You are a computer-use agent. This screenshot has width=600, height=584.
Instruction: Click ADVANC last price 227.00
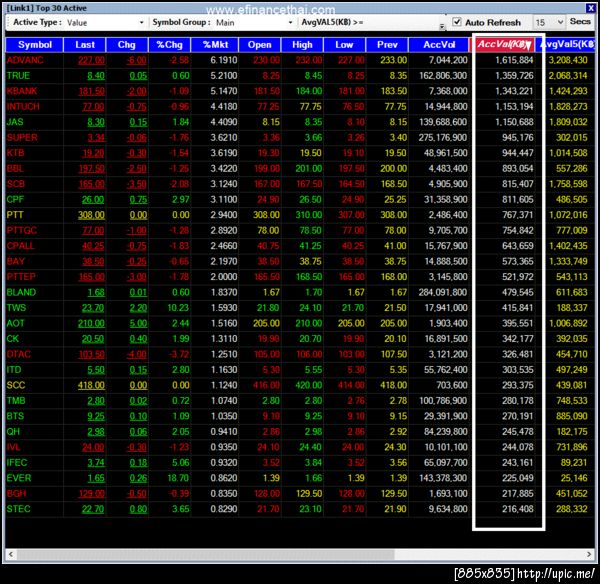click(91, 60)
